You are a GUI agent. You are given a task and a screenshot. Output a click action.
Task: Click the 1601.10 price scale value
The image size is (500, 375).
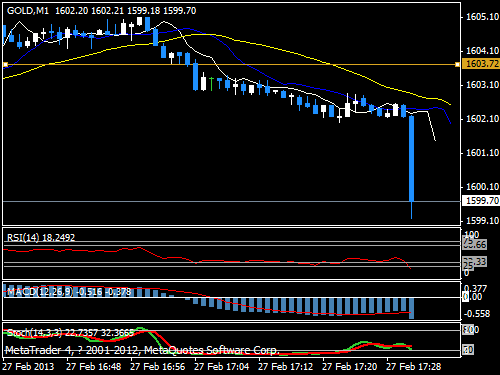482,153
